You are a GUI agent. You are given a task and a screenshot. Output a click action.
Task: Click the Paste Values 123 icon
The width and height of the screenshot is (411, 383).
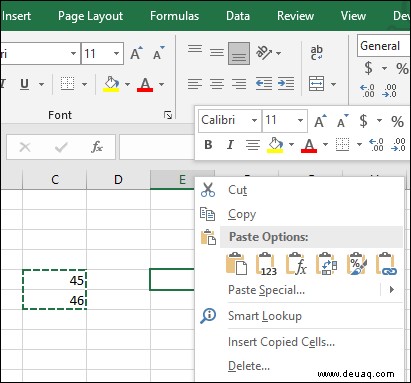[x=266, y=264]
